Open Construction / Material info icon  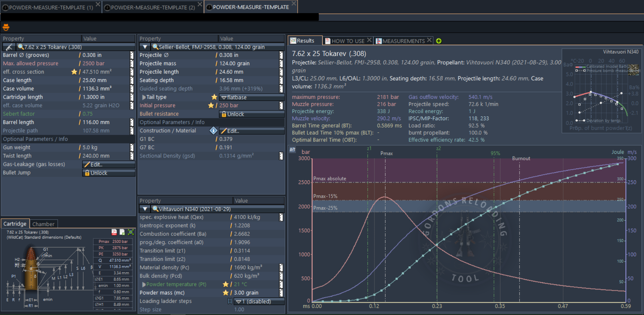click(213, 131)
